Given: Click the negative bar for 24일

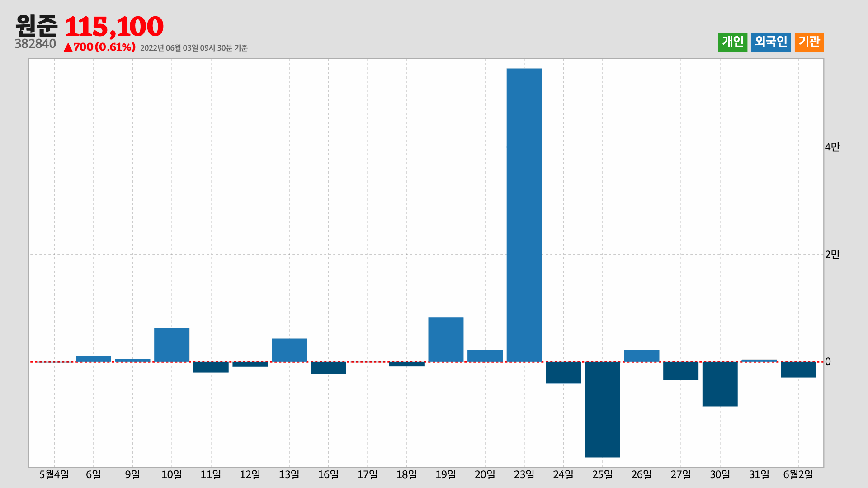Looking at the screenshot, I should [x=563, y=372].
